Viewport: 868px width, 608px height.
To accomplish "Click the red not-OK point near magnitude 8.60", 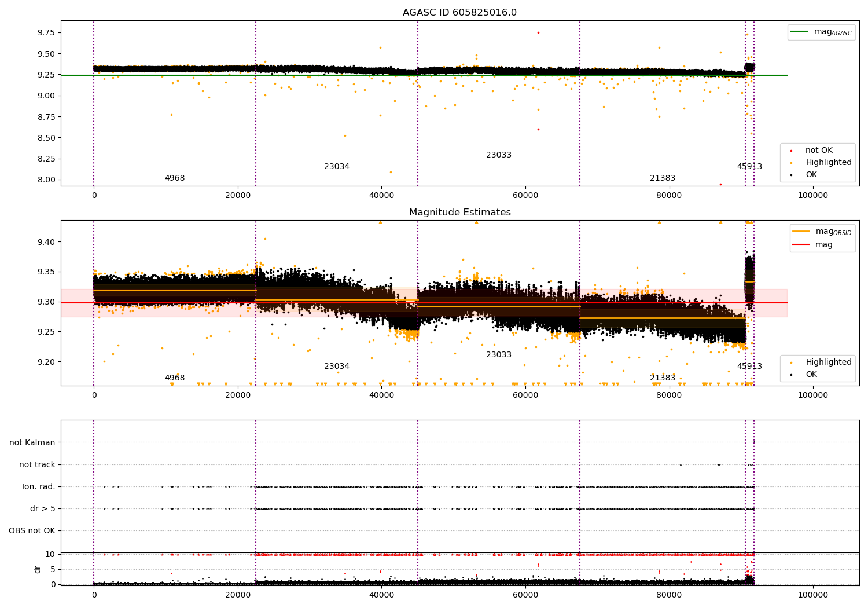I will coord(538,129).
